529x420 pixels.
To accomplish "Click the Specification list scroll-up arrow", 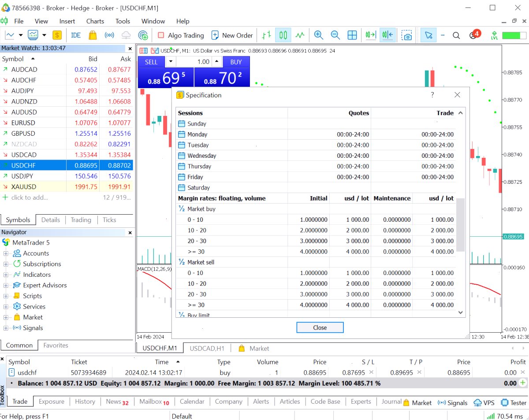I will (461, 113).
